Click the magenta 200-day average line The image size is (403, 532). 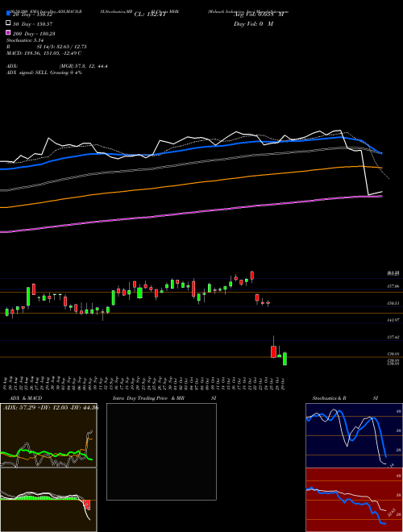[190, 213]
